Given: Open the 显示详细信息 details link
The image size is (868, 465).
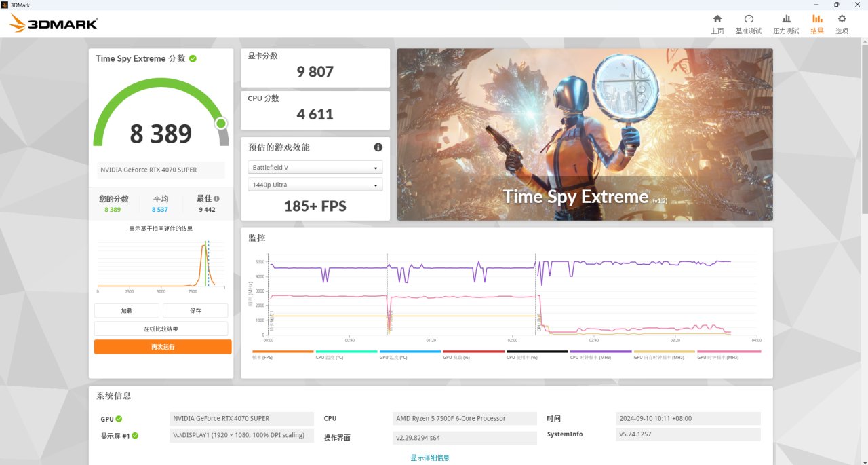Looking at the screenshot, I should pos(430,458).
